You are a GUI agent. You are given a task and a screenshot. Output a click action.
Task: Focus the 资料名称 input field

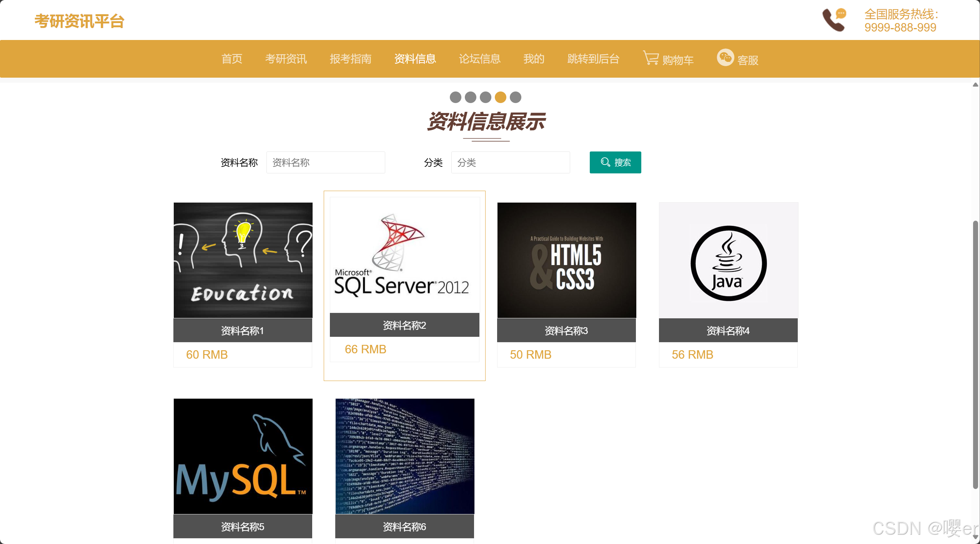pyautogui.click(x=325, y=162)
